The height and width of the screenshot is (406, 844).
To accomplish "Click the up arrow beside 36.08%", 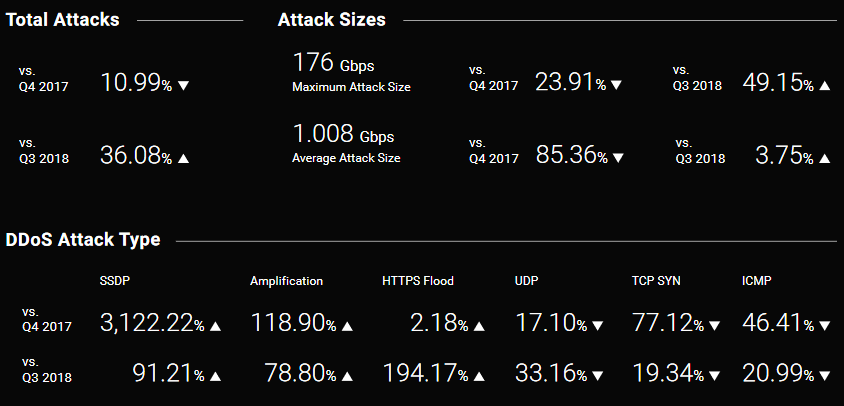I will [x=183, y=158].
